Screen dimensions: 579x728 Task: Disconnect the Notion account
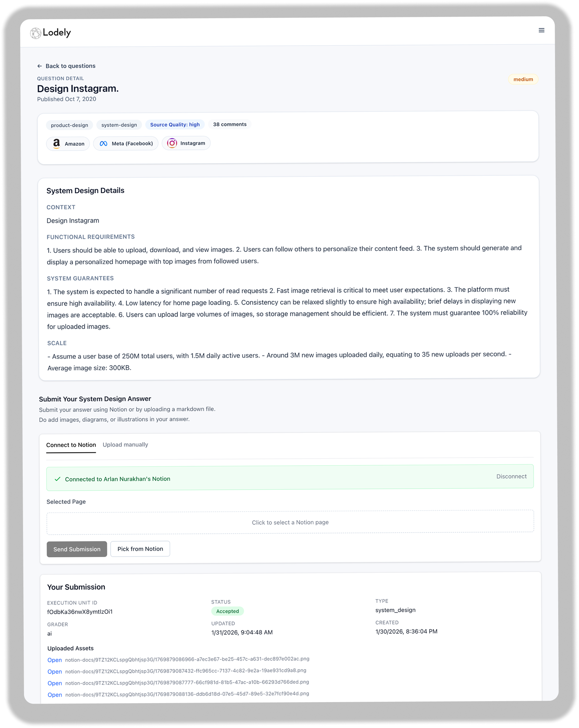(x=511, y=476)
